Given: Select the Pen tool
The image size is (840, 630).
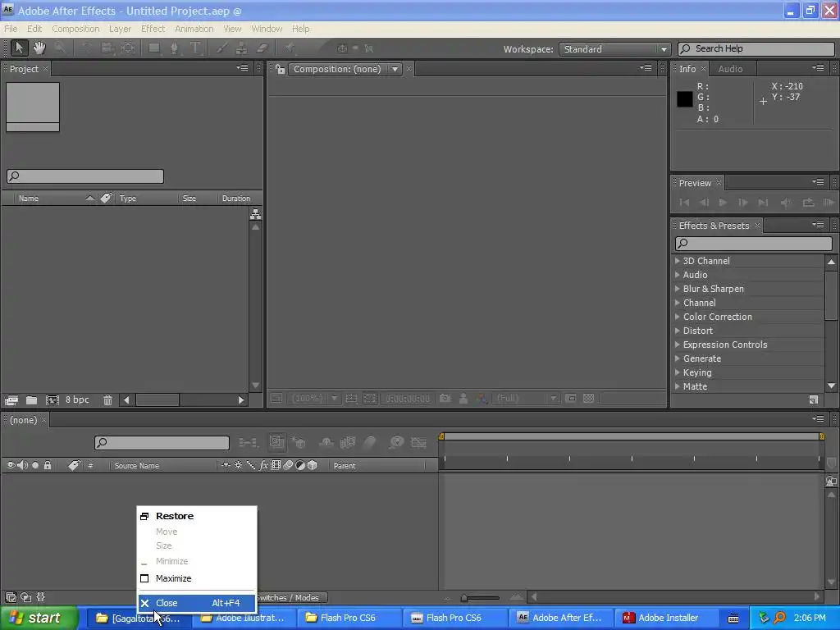Looking at the screenshot, I should click(174, 48).
